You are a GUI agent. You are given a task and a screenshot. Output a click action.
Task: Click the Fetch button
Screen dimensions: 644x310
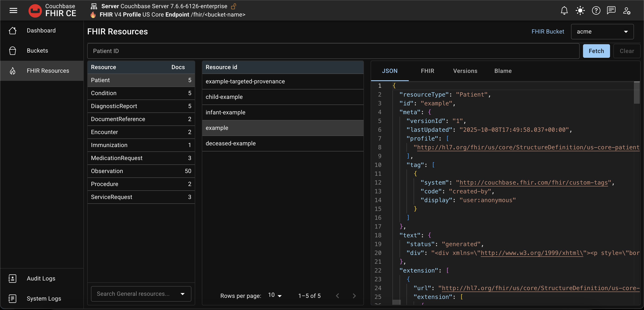coord(596,51)
